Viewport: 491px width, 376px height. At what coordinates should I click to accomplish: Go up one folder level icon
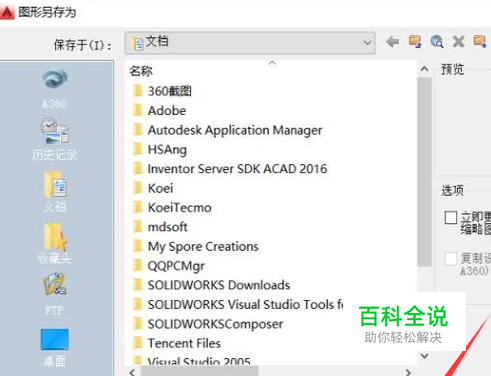(x=415, y=42)
